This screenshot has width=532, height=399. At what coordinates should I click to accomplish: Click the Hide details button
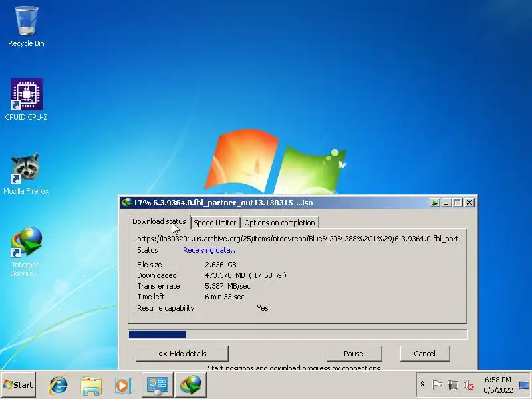tap(182, 354)
